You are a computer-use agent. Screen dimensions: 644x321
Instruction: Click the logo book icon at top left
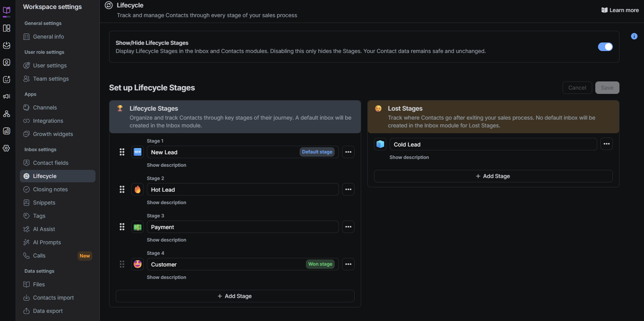pyautogui.click(x=7, y=11)
